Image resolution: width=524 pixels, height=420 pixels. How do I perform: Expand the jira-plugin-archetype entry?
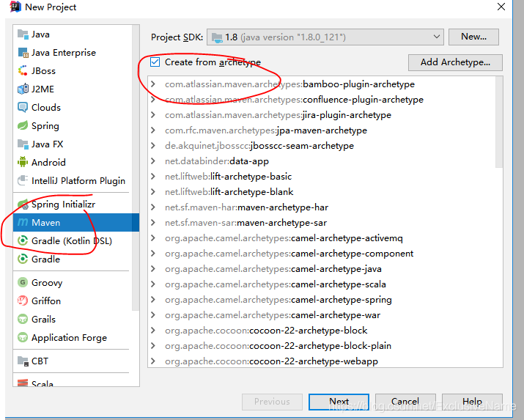click(153, 114)
